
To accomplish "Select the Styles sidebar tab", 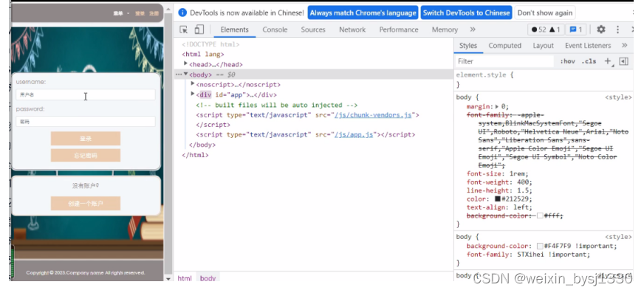I will point(467,45).
